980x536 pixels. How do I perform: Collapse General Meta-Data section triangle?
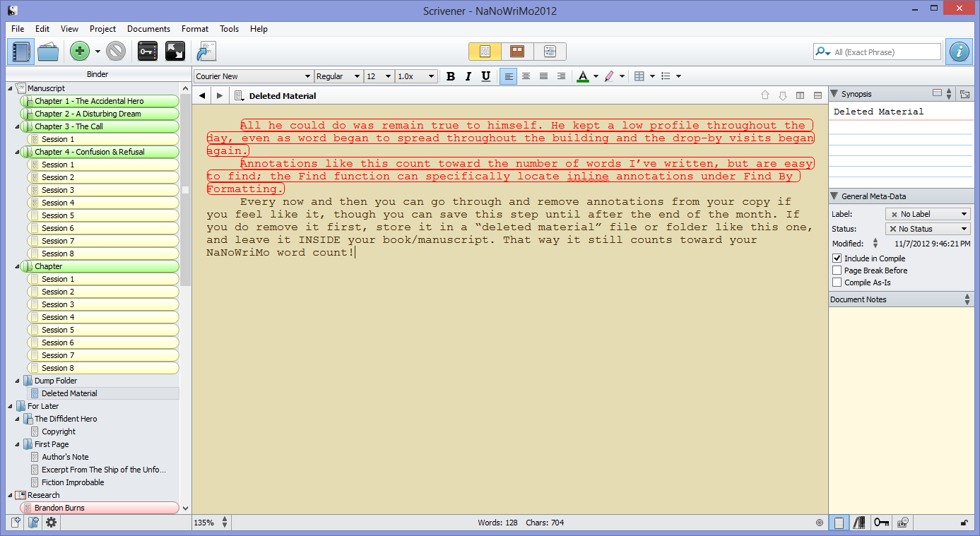[834, 196]
